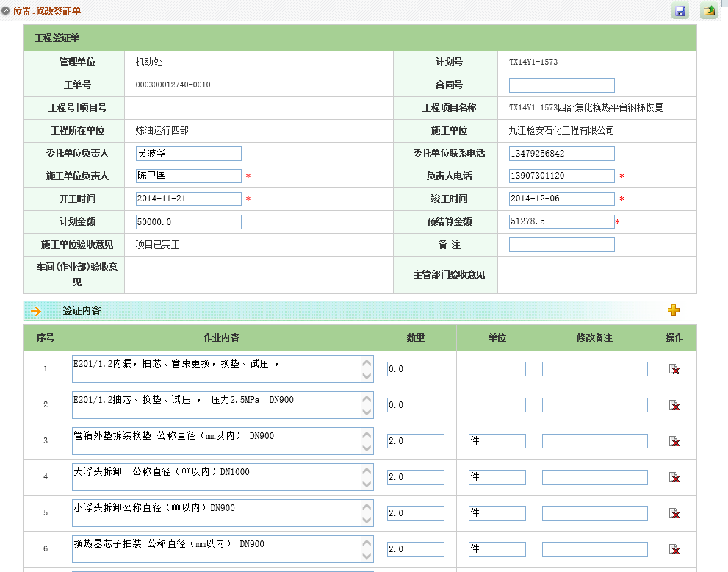Delete row 6 换热器芯子抽装 entry
Image resolution: width=728 pixels, height=572 pixels.
tap(674, 549)
